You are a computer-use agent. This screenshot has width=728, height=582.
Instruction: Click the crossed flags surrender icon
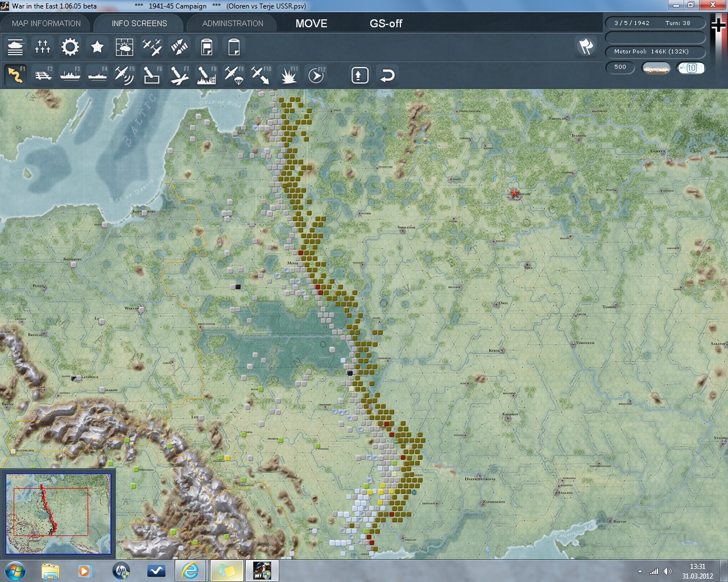[586, 47]
